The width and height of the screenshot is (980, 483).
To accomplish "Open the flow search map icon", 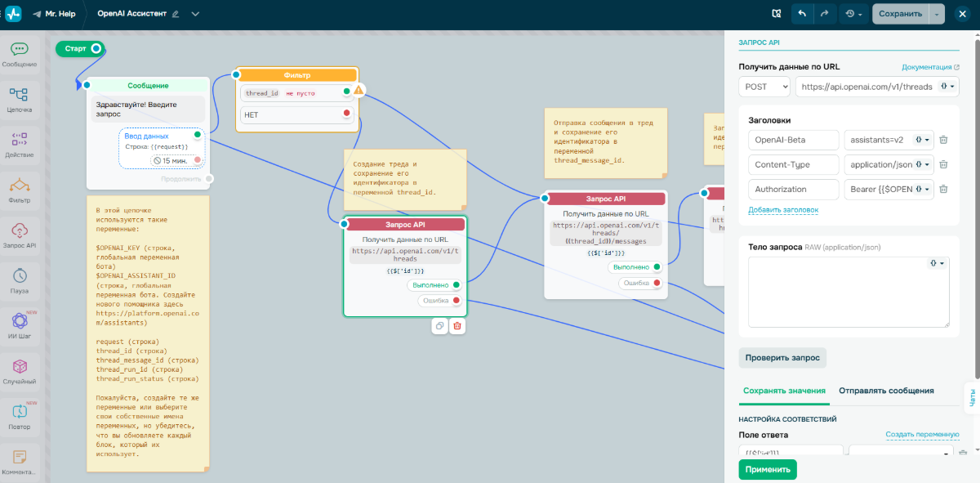I will [776, 14].
